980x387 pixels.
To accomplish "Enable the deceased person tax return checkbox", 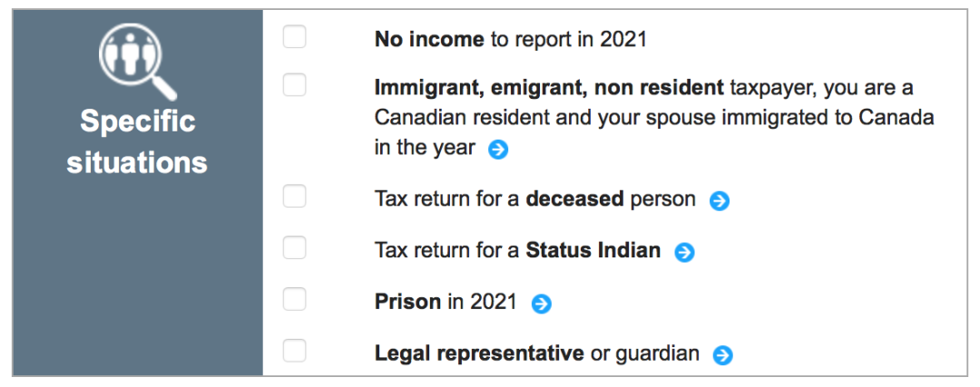I will click(294, 197).
